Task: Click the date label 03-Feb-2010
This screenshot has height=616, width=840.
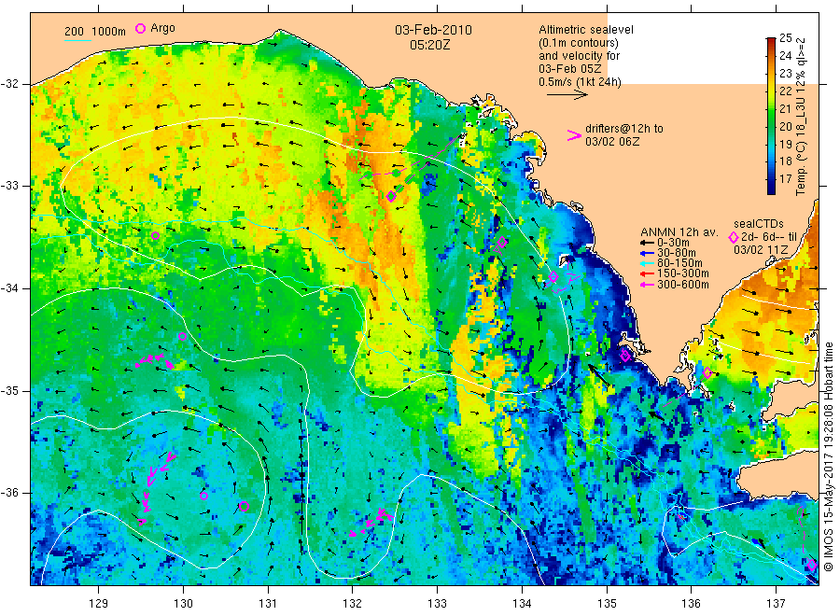Action: pos(433,30)
